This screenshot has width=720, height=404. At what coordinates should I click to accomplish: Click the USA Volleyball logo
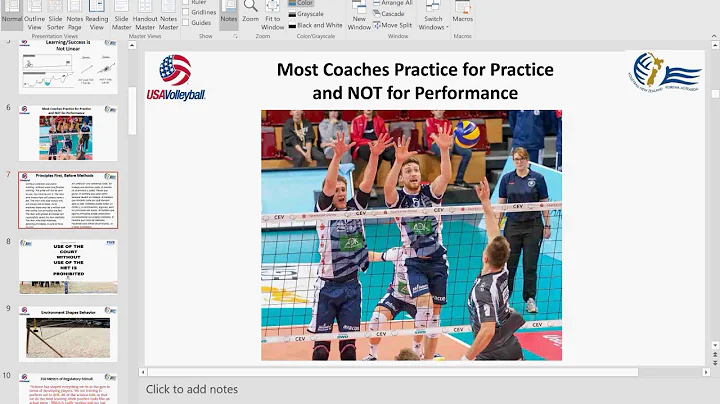[176, 78]
